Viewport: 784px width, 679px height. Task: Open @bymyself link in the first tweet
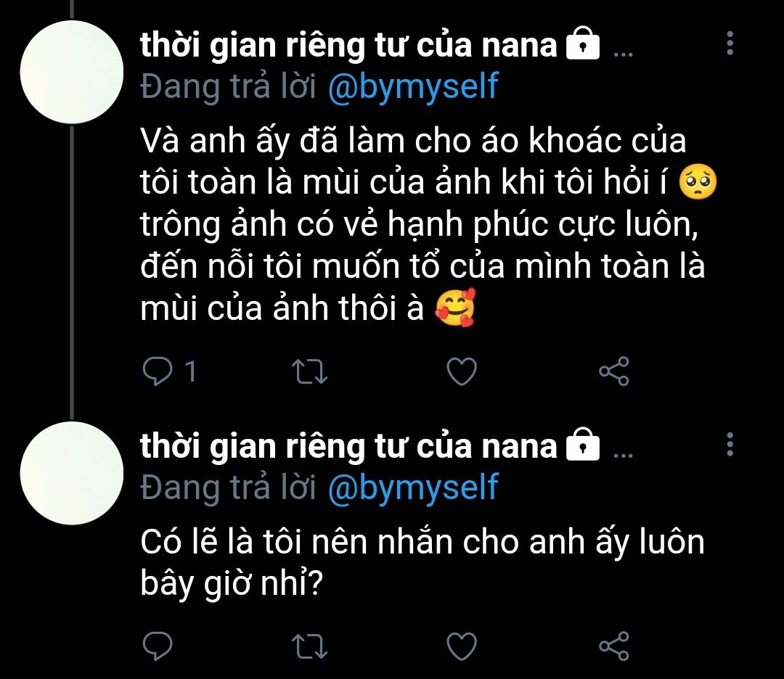tap(414, 87)
